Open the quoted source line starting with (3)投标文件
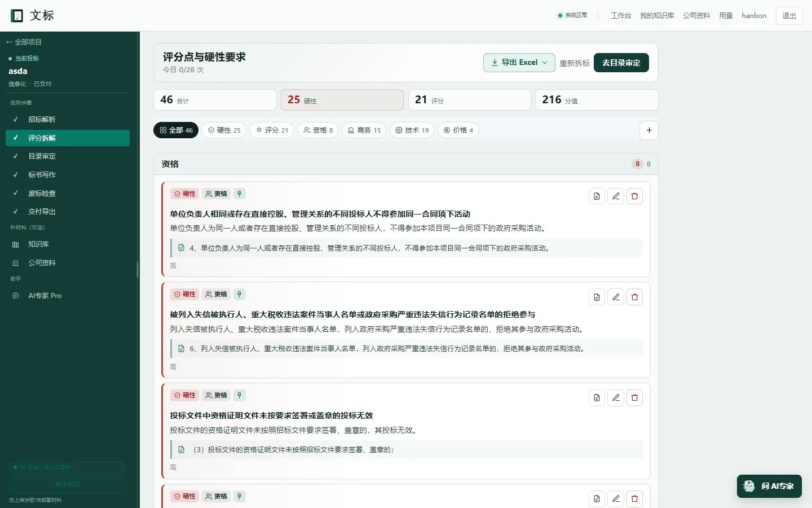The image size is (812, 508). click(407, 450)
